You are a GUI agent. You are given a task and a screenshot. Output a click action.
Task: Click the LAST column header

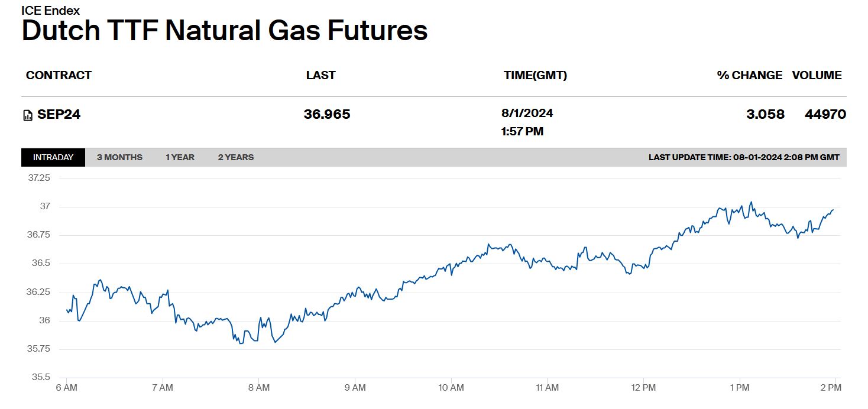[320, 76]
